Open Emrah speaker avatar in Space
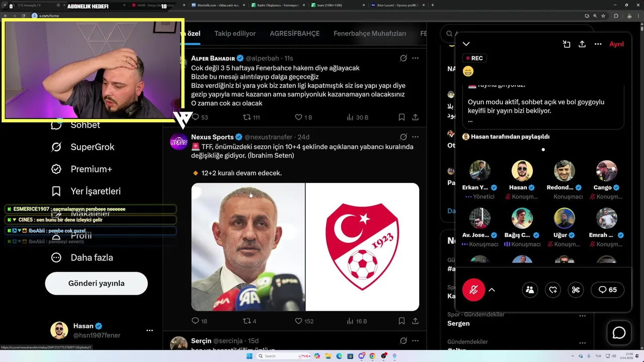This screenshot has height=362, width=644. [607, 218]
